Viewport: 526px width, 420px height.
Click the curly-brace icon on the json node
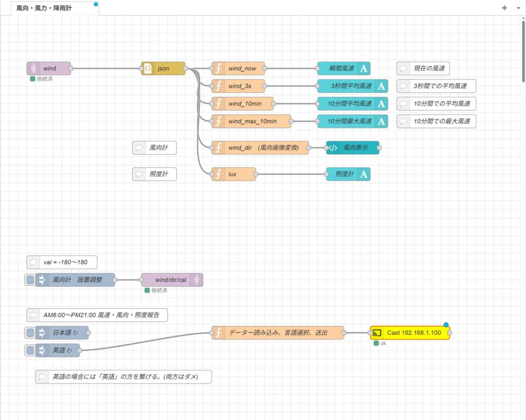[147, 68]
